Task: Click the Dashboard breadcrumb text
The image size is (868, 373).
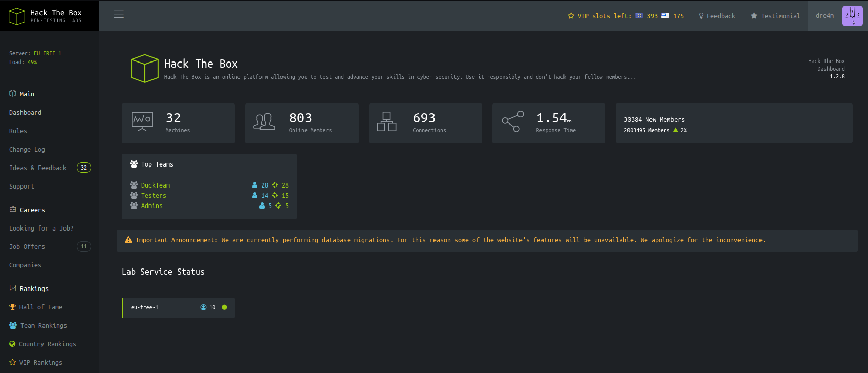Action: 831,69
